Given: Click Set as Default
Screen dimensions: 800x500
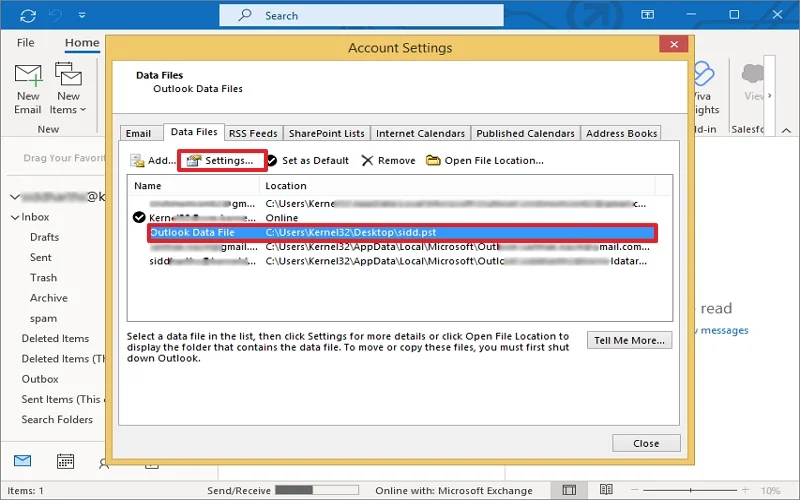Looking at the screenshot, I should point(308,161).
